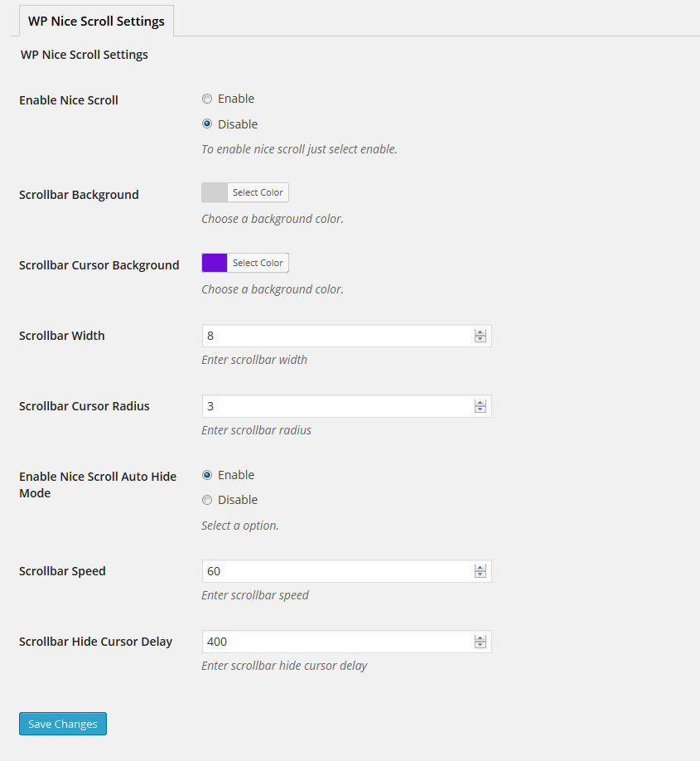Image resolution: width=700 pixels, height=761 pixels.
Task: Increase Scrollbar Cursor Radius with up arrow
Action: coord(480,403)
